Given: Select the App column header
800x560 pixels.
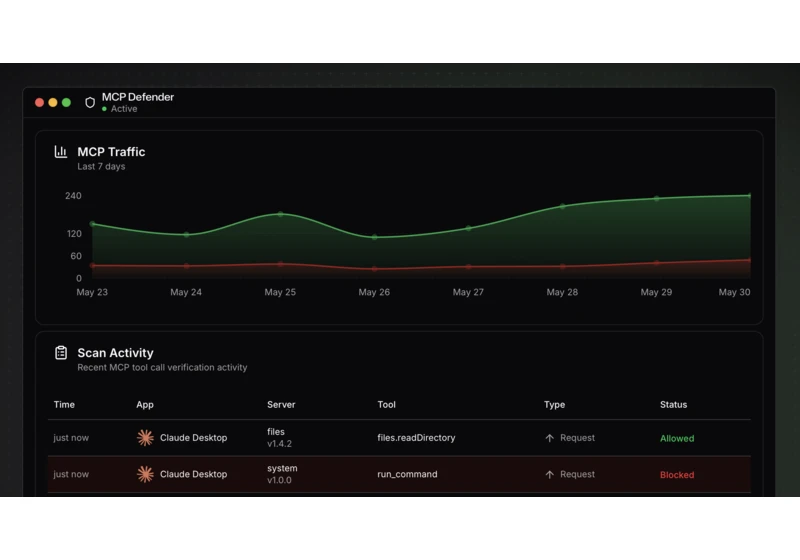Looking at the screenshot, I should (145, 404).
